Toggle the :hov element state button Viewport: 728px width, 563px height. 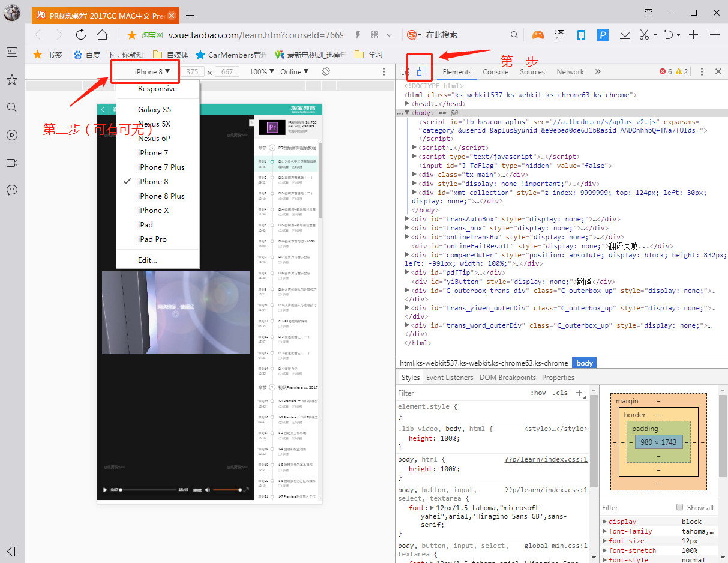538,393
